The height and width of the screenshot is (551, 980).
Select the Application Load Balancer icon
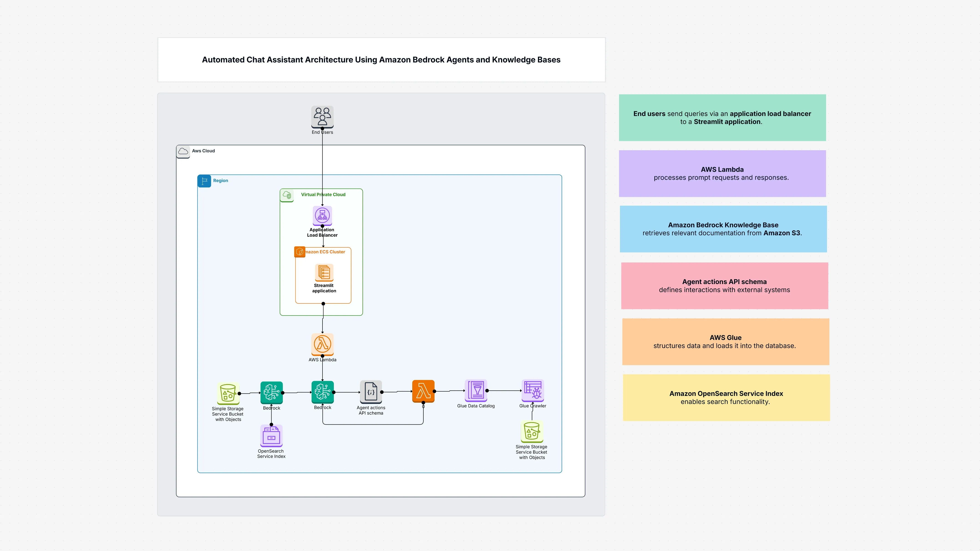[322, 215]
